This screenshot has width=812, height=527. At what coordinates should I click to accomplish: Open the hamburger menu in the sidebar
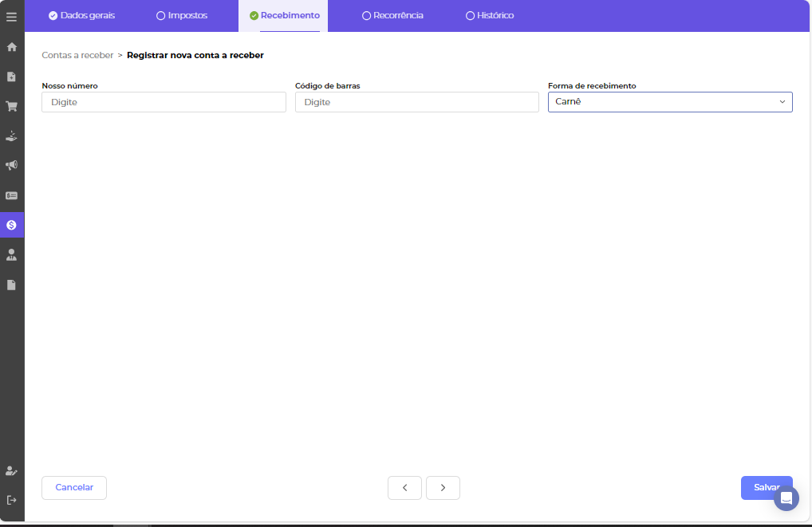coord(11,16)
